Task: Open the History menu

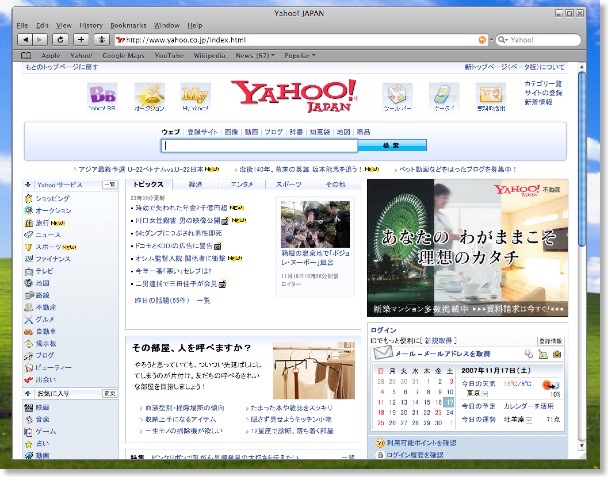Action: point(91,26)
